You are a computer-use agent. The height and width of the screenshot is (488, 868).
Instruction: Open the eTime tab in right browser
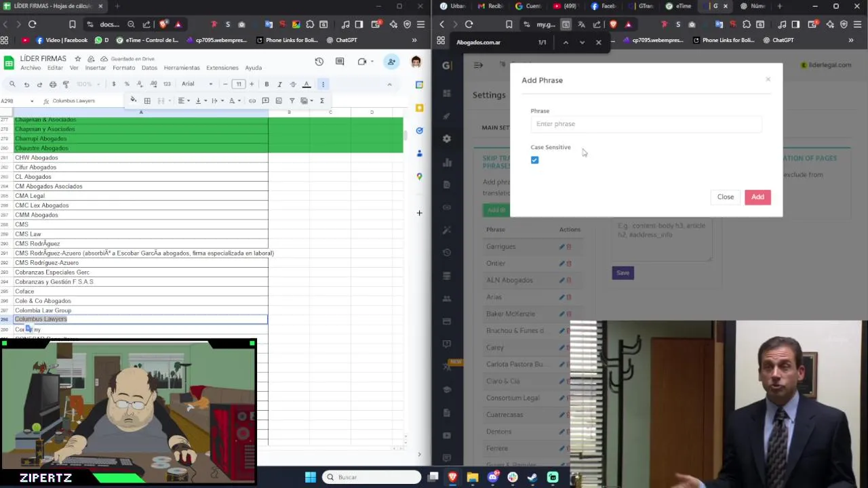pos(678,6)
